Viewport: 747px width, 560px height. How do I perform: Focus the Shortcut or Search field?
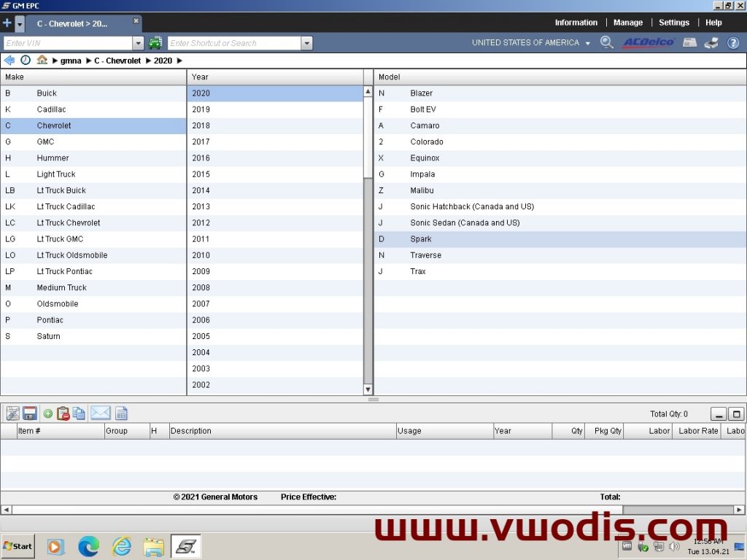click(234, 43)
